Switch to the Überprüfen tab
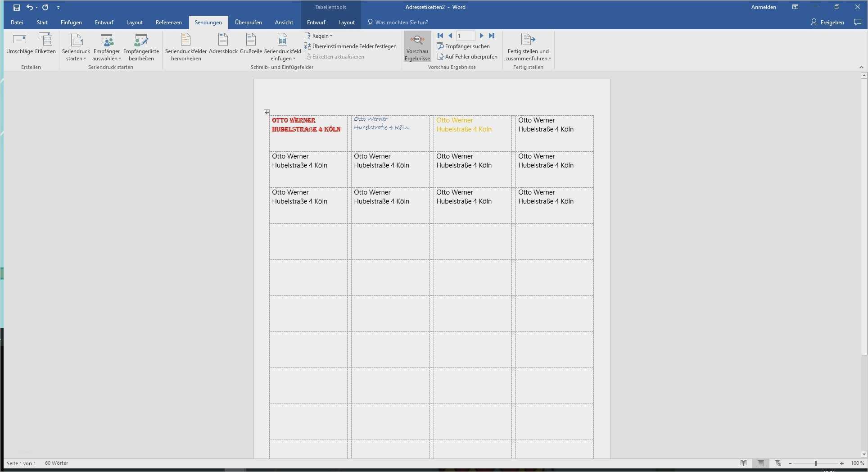 pos(249,23)
